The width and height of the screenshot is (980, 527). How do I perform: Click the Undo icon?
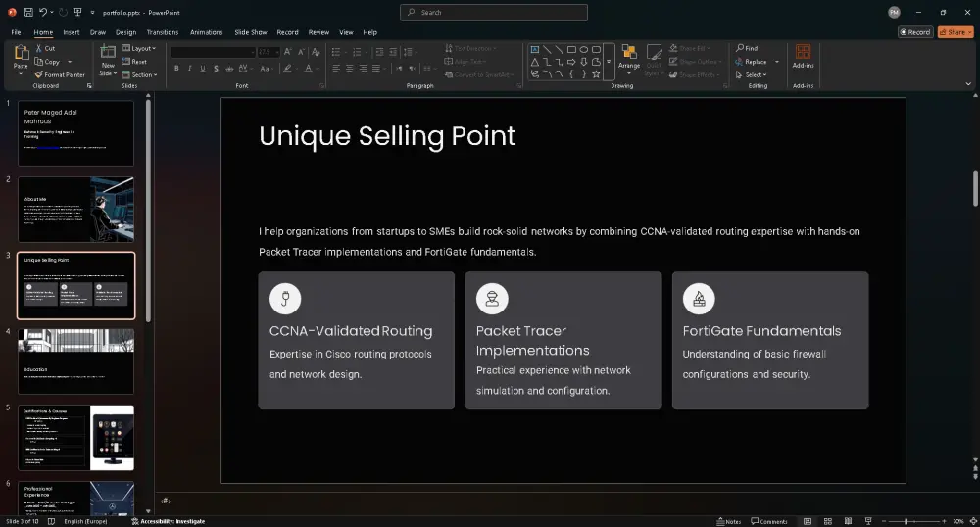point(43,12)
